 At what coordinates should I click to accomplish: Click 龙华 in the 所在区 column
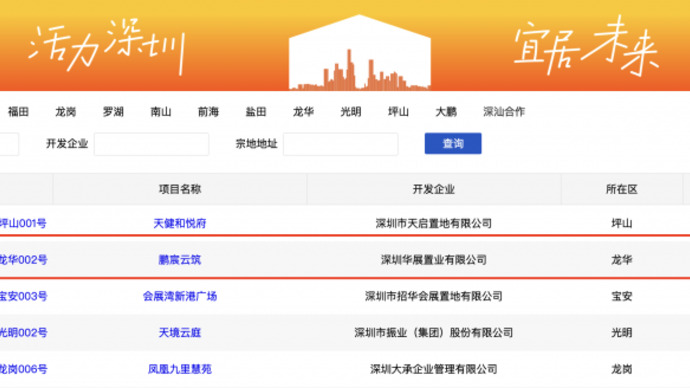[622, 260]
